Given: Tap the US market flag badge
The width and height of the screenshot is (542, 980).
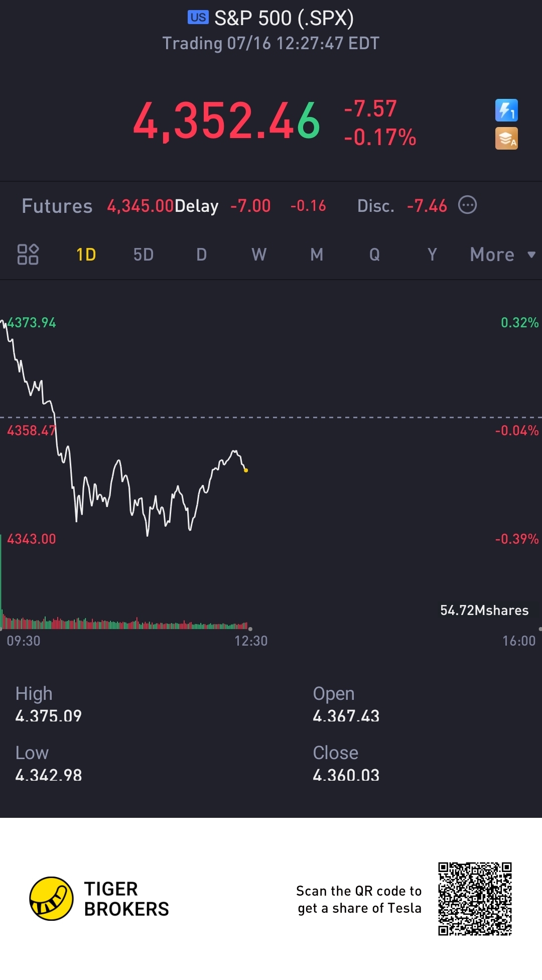Looking at the screenshot, I should (198, 18).
